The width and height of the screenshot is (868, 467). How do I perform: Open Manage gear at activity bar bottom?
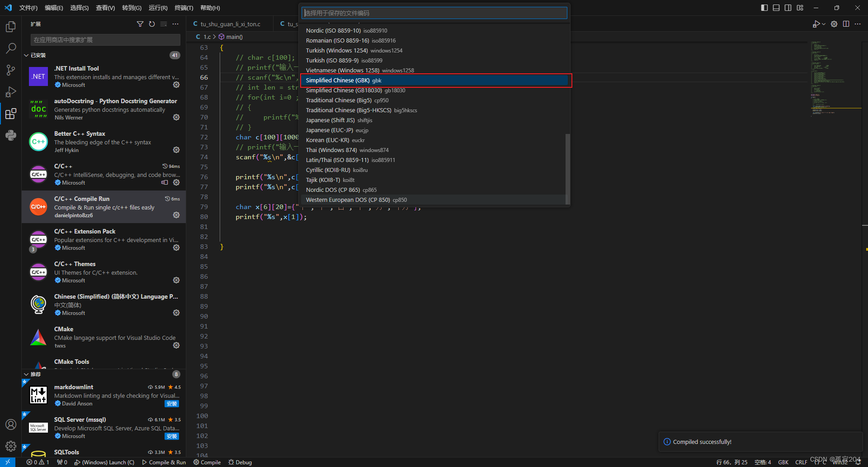pyautogui.click(x=11, y=446)
